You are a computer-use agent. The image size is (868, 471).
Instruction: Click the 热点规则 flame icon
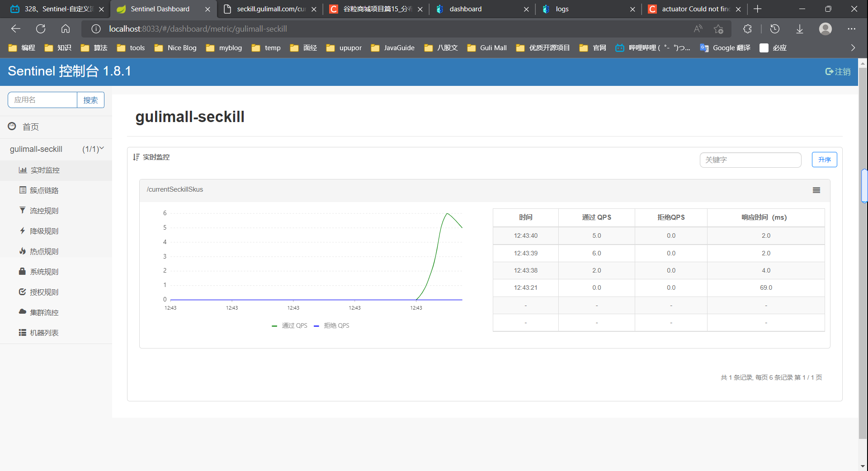[23, 251]
